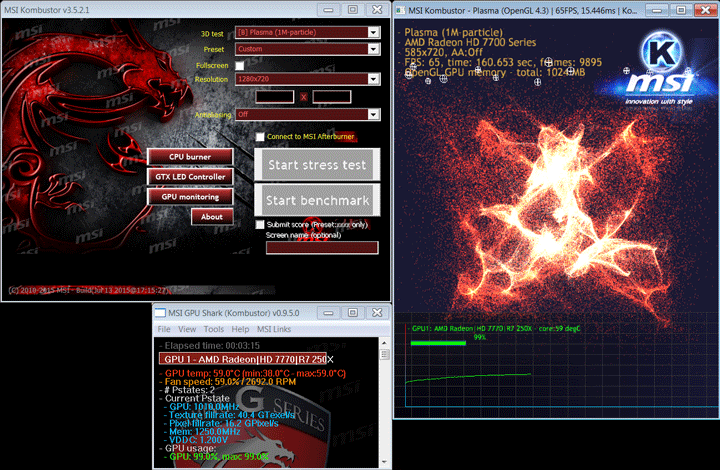Open the GTX LED Controller
Screen dimensions: 720x470
190,177
